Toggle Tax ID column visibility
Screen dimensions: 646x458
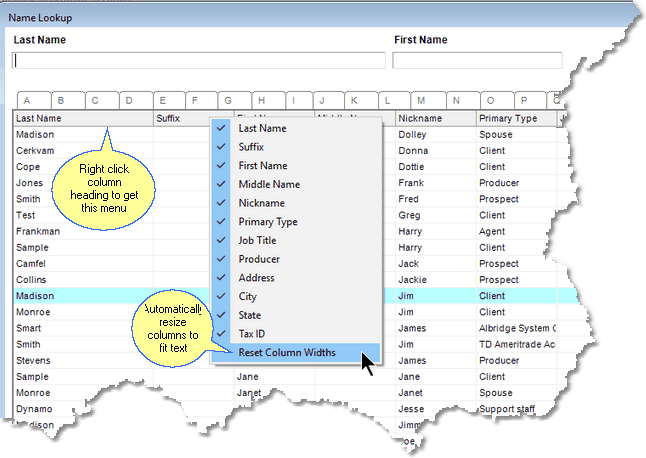click(296, 334)
